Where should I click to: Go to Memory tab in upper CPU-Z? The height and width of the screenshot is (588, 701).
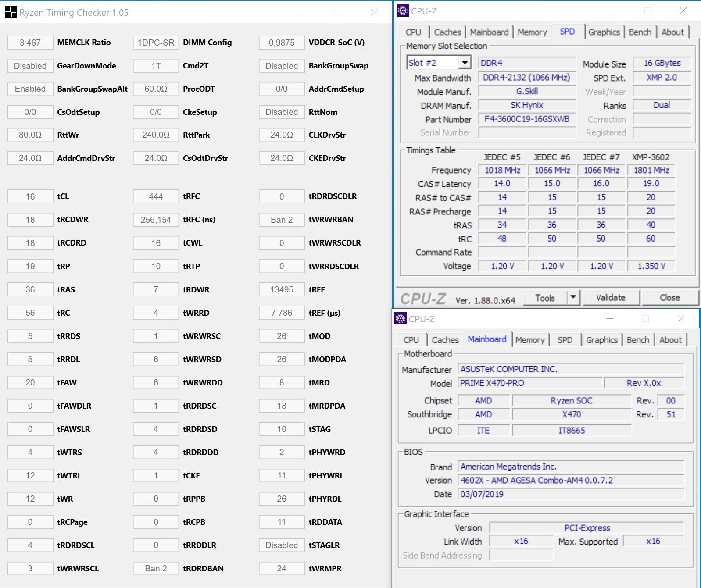click(x=532, y=32)
